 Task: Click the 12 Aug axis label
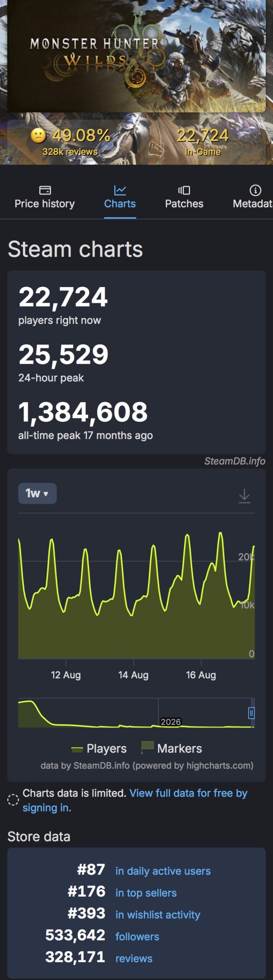[66, 675]
